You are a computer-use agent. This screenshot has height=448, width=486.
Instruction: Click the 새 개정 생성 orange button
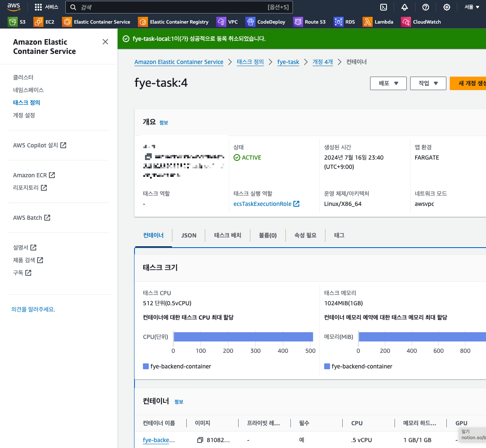click(468, 83)
